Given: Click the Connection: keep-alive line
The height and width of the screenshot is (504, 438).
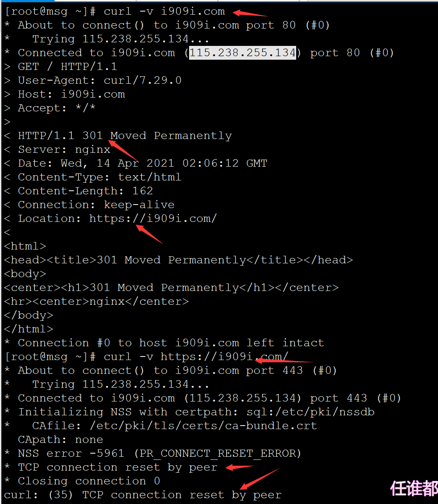Looking at the screenshot, I should coord(89,205).
